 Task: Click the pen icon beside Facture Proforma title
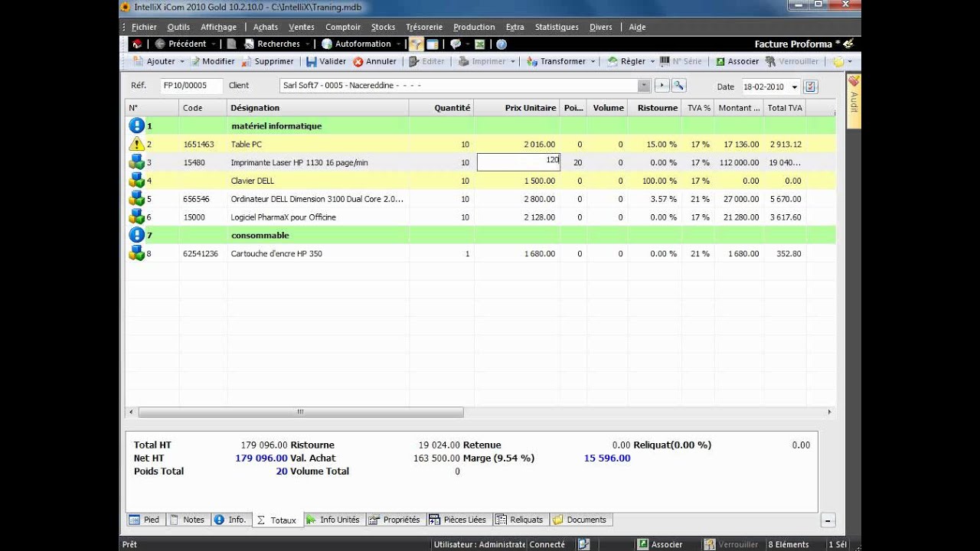point(848,44)
